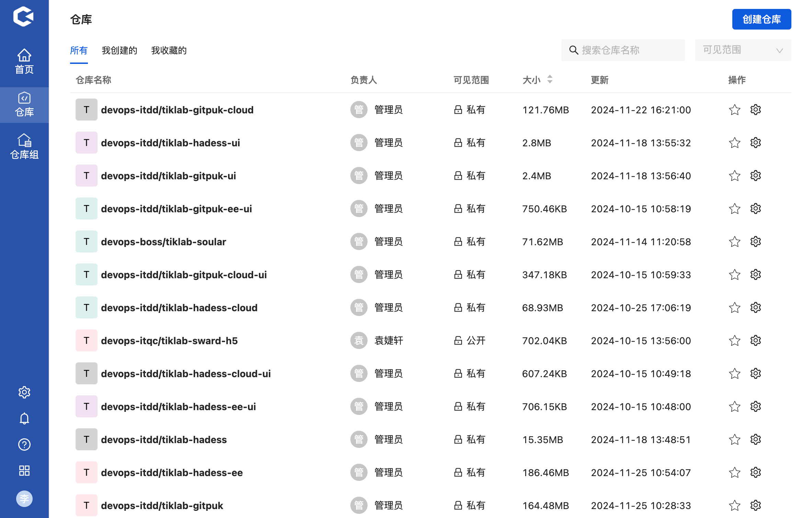Star the tiklab-hadess-ee repository
The width and height of the screenshot is (812, 518).
pyautogui.click(x=734, y=473)
